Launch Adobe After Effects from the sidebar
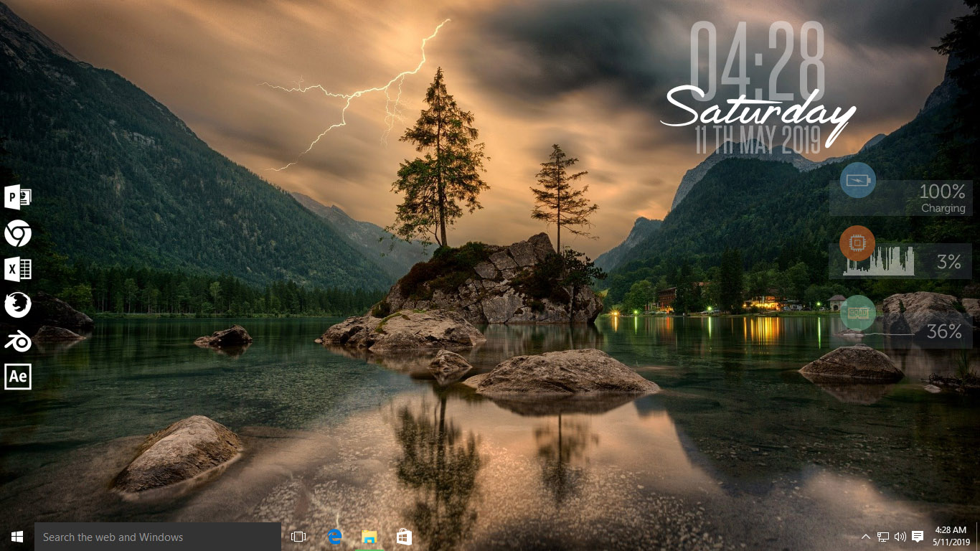 coord(18,376)
